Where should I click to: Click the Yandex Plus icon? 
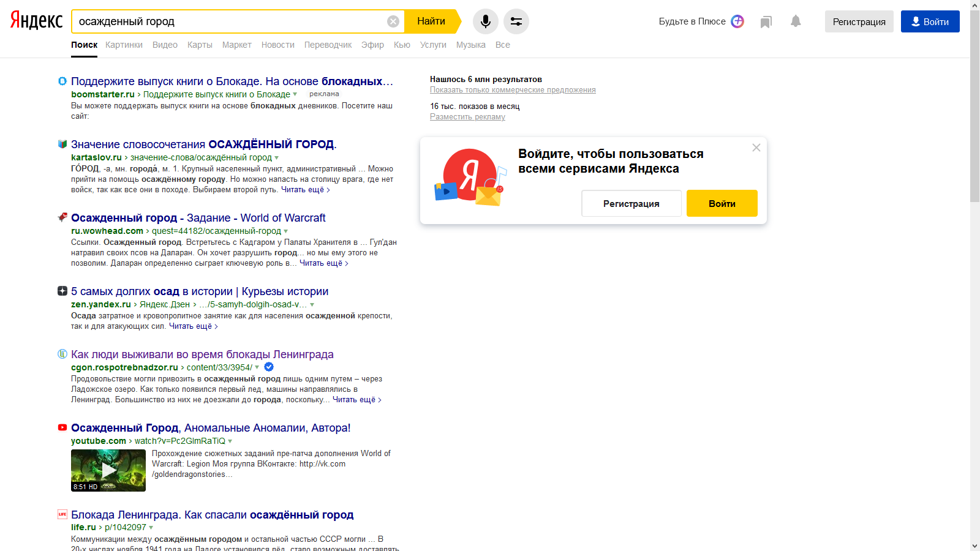(x=737, y=21)
